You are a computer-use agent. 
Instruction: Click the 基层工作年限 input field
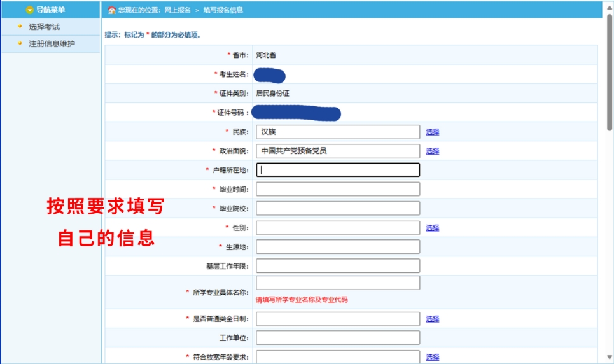click(x=338, y=265)
